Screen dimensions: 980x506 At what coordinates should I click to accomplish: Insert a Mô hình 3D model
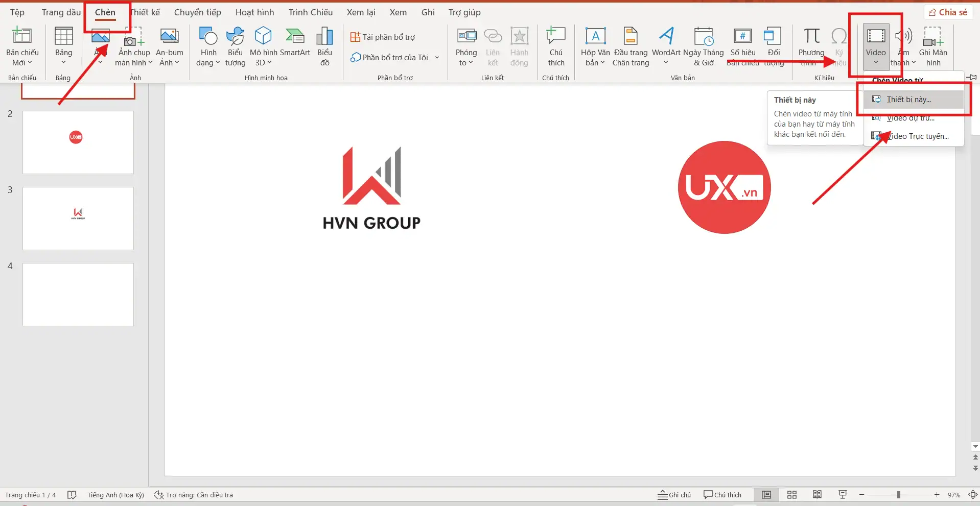click(x=263, y=46)
